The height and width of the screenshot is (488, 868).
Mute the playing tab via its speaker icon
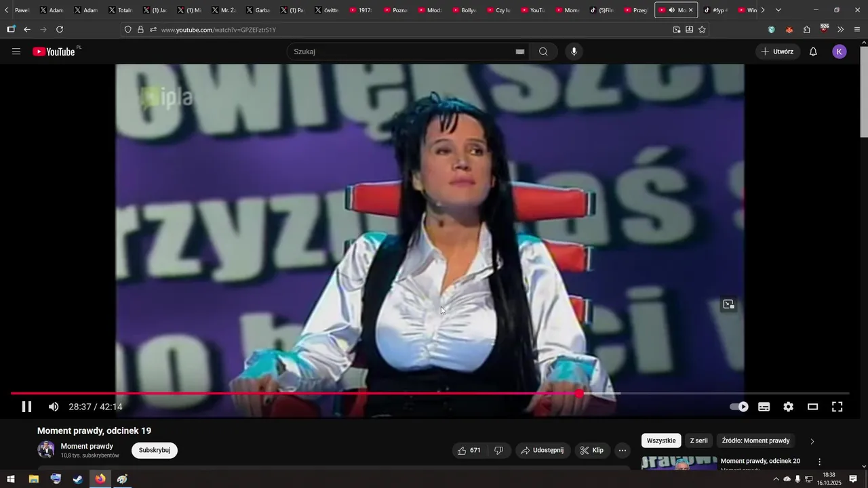pyautogui.click(x=671, y=10)
